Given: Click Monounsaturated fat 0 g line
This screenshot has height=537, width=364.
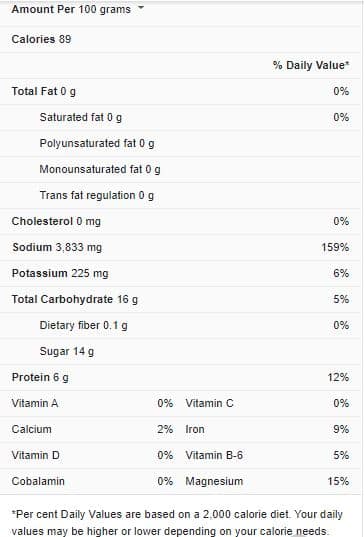Looking at the screenshot, I should 100,170.
